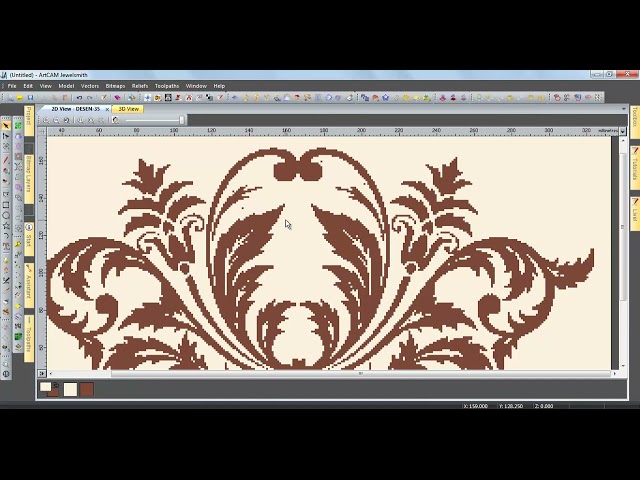
Task: Select the Node editing tool
Action: coord(6,136)
